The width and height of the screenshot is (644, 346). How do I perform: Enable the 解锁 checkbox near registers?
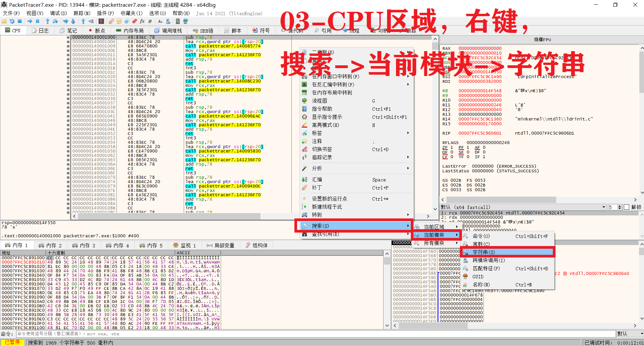627,207
